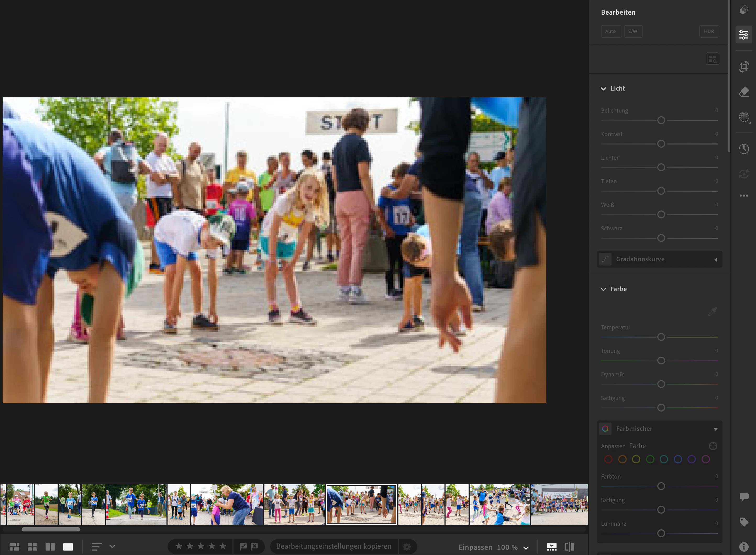Pick the white balance eyedropper

pos(712,312)
